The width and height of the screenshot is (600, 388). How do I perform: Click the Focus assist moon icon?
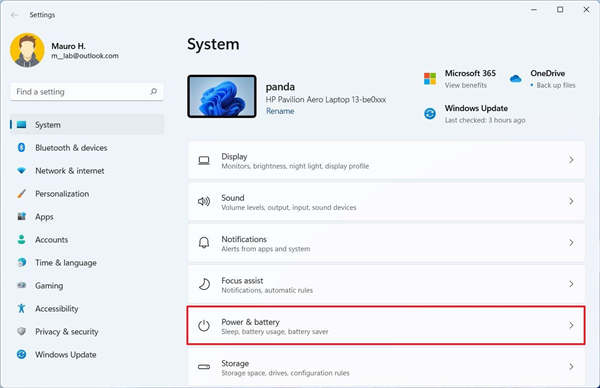[x=204, y=284]
